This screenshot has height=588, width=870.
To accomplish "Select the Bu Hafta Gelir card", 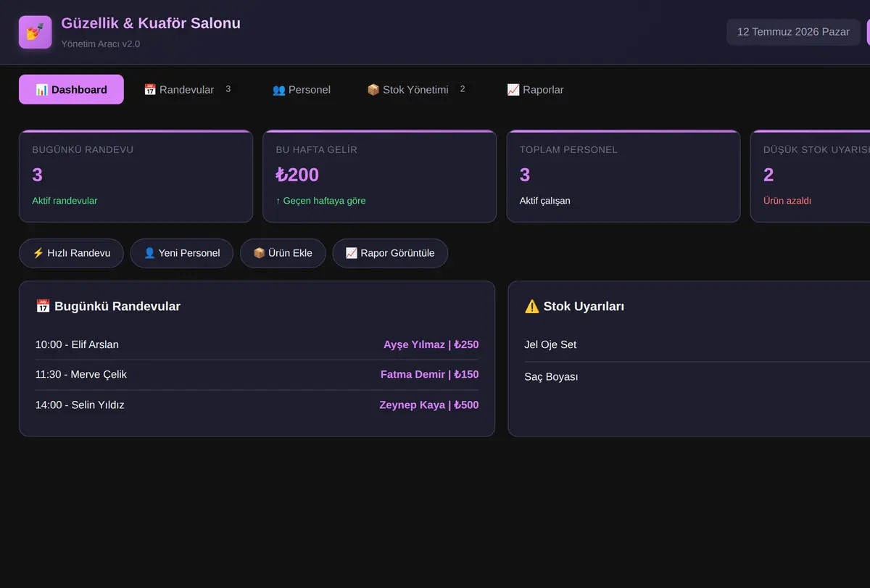I will tap(379, 176).
